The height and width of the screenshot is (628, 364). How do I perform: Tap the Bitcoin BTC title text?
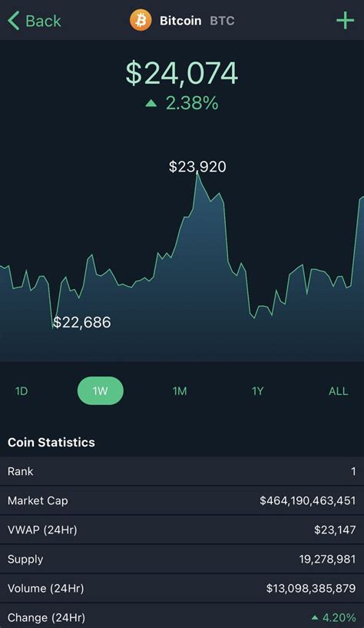pyautogui.click(x=197, y=21)
